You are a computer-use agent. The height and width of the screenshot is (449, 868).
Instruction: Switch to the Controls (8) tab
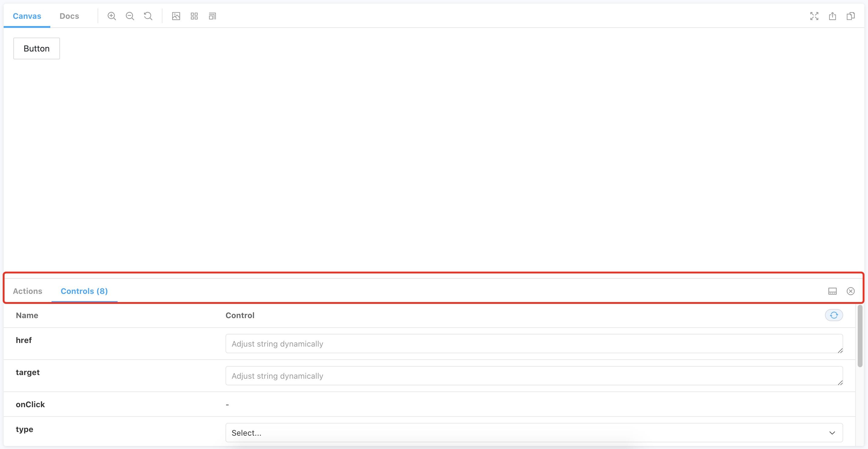point(84,291)
